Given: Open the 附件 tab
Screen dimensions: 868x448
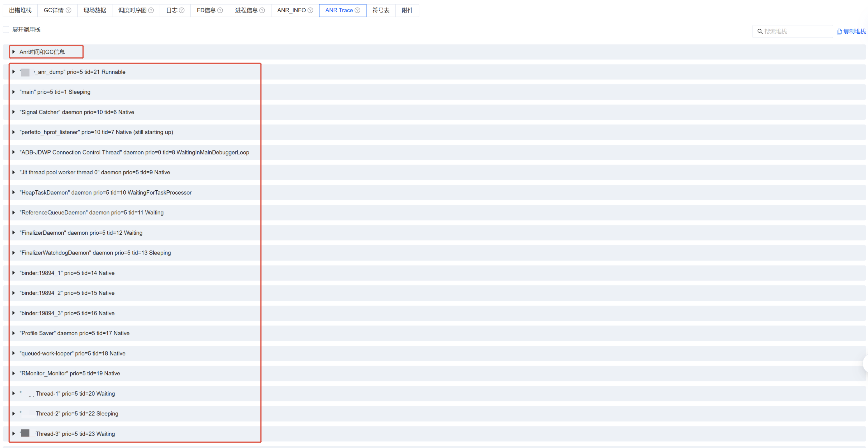Looking at the screenshot, I should (407, 10).
